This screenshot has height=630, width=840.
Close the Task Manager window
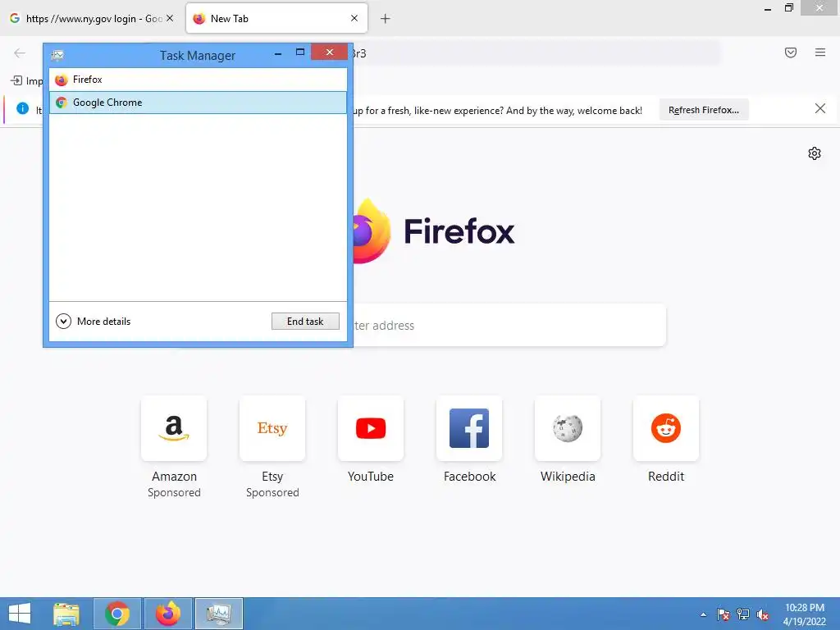pos(330,52)
